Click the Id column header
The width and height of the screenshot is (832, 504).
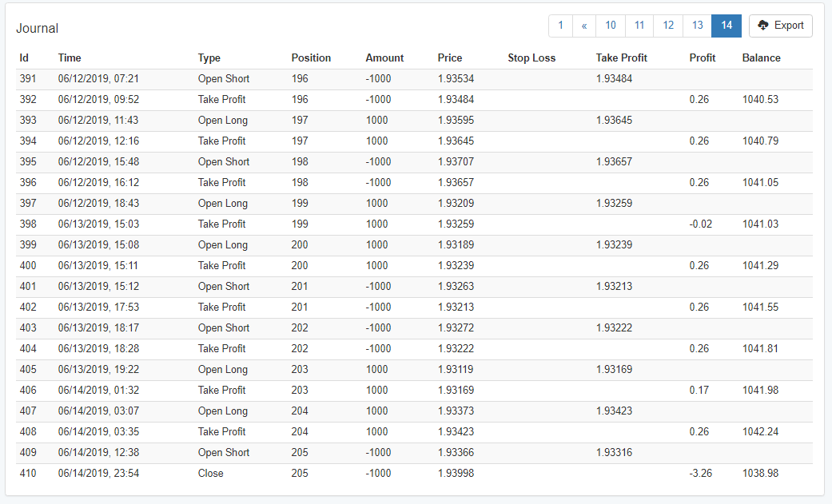click(x=24, y=58)
